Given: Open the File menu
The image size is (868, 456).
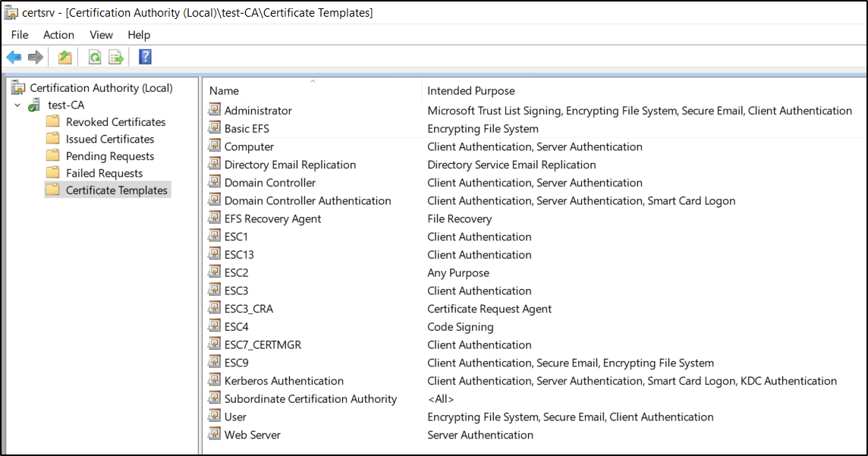Looking at the screenshot, I should [20, 35].
